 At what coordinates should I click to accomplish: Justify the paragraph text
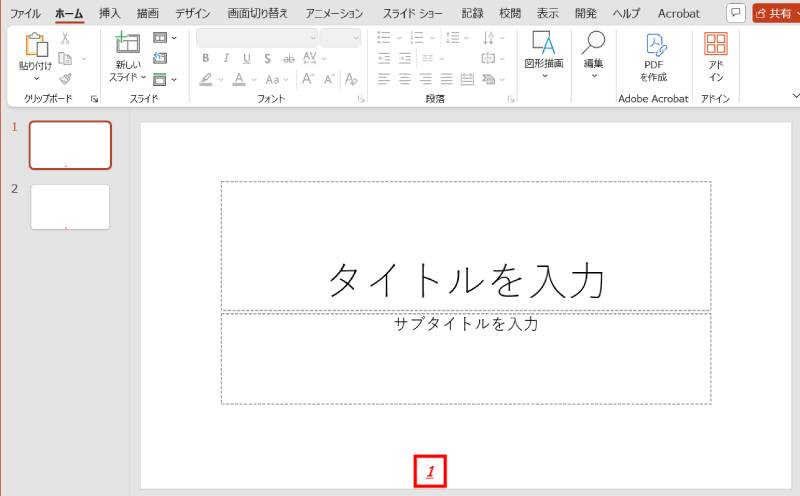pos(446,79)
